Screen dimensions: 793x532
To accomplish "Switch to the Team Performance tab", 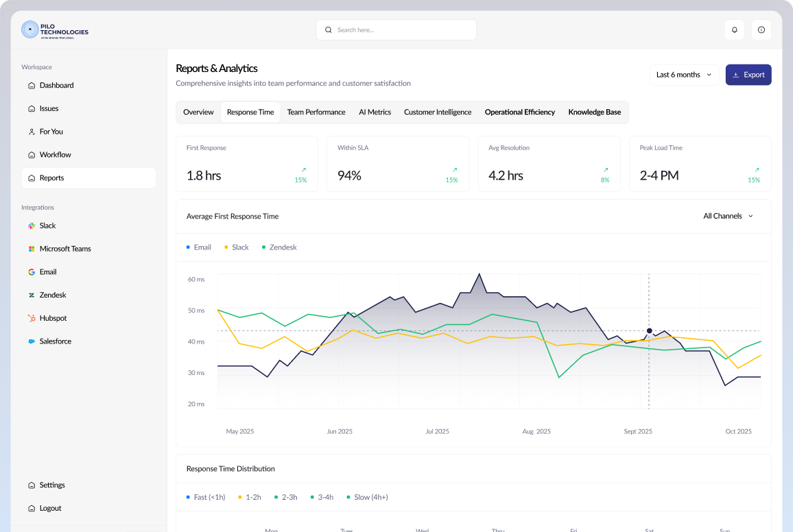I will (316, 111).
